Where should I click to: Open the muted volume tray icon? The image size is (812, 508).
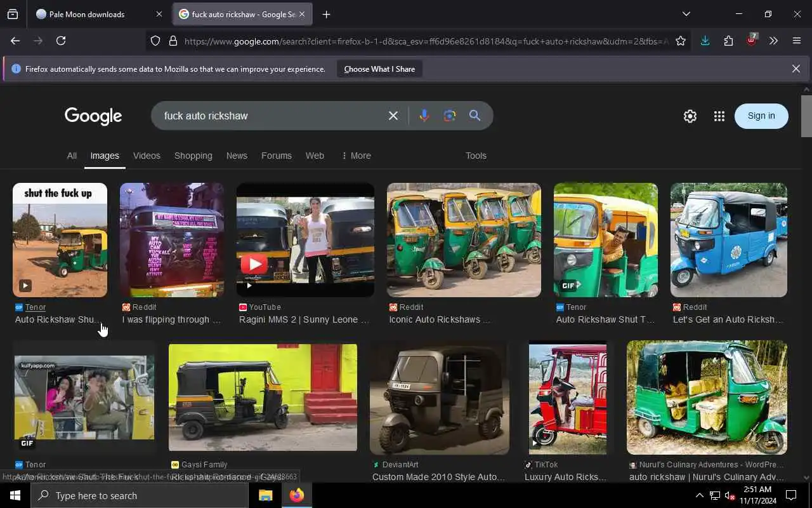[x=730, y=495]
